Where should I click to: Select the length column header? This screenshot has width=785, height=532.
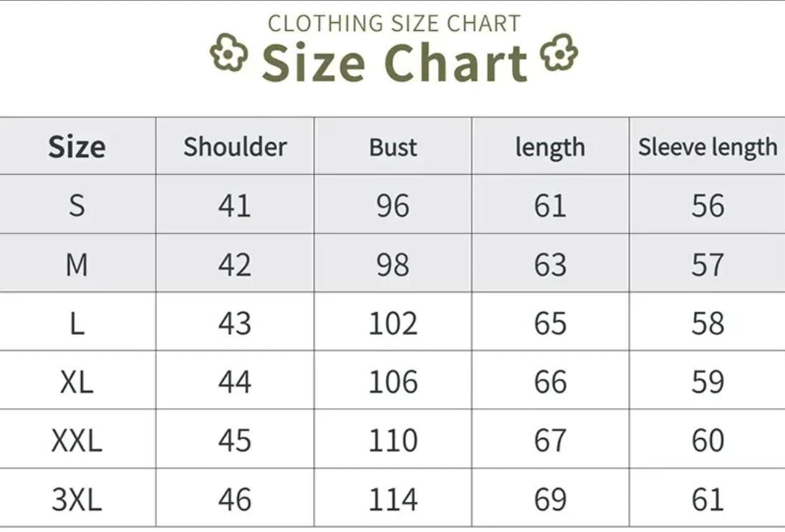pyautogui.click(x=550, y=147)
